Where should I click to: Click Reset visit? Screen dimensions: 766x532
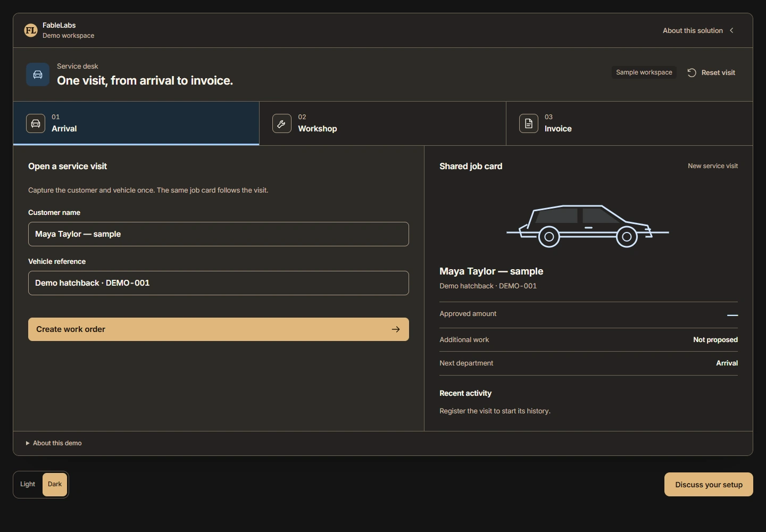[x=711, y=73]
